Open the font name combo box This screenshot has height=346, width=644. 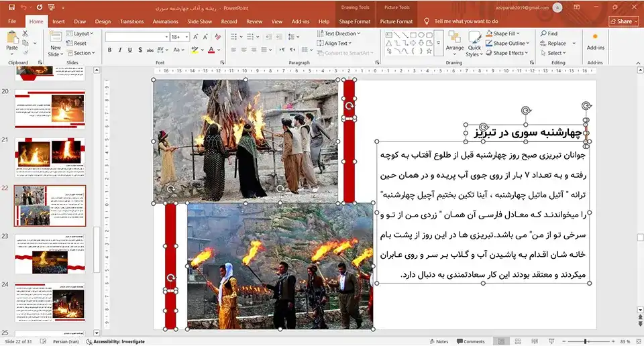(x=137, y=37)
